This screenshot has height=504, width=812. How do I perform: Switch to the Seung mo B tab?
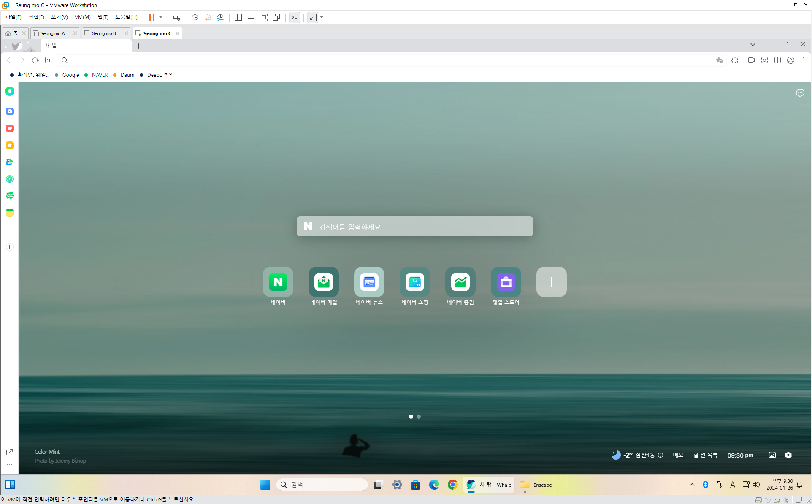point(104,33)
